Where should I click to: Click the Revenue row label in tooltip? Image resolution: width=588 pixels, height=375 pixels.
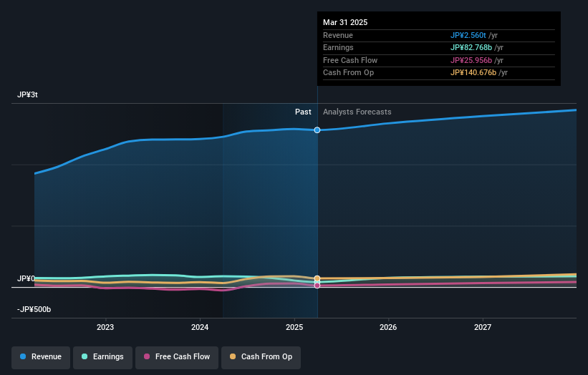pos(338,35)
